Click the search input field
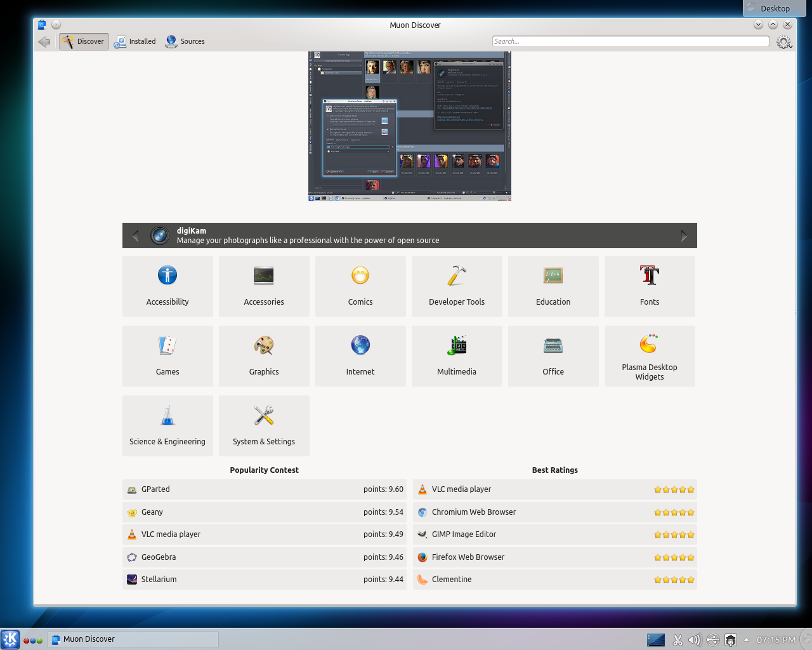Image resolution: width=812 pixels, height=650 pixels. pyautogui.click(x=631, y=41)
